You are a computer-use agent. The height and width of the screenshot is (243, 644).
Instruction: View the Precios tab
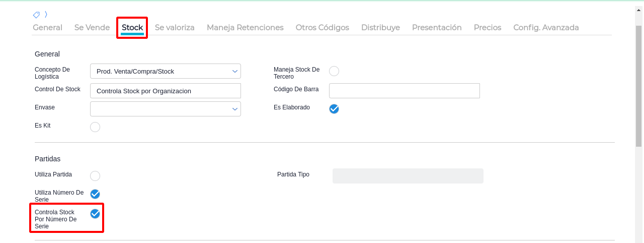click(x=488, y=28)
